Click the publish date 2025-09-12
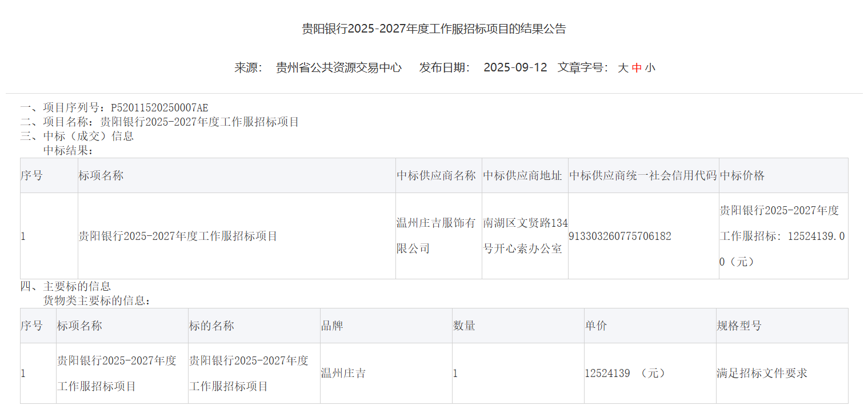Viewport: 868px width, 405px height. click(515, 68)
